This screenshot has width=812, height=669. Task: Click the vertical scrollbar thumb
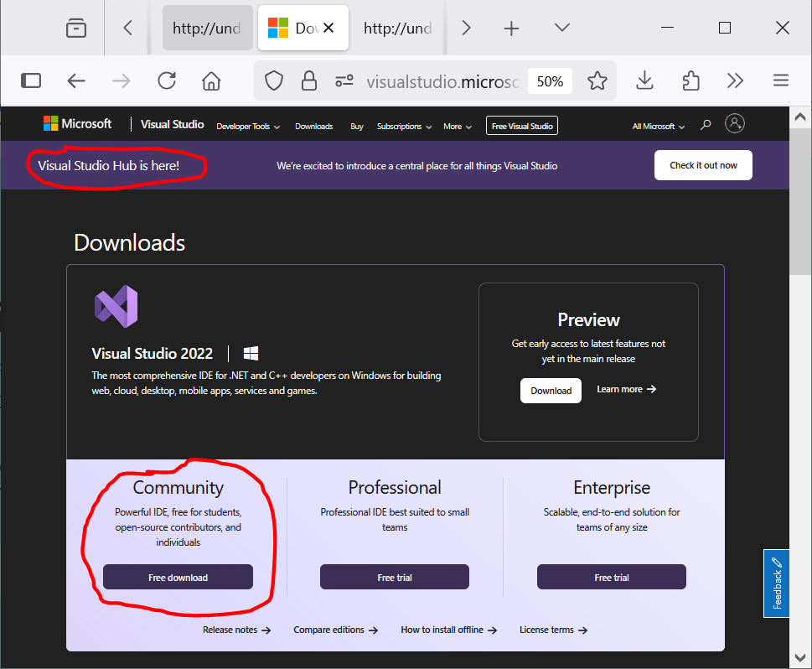pyautogui.click(x=800, y=201)
